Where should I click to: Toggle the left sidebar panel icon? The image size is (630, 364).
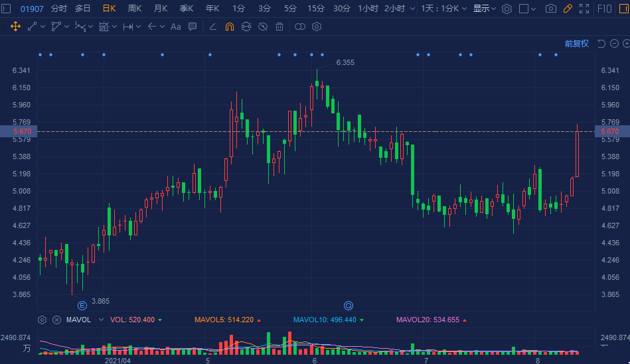pos(6,9)
